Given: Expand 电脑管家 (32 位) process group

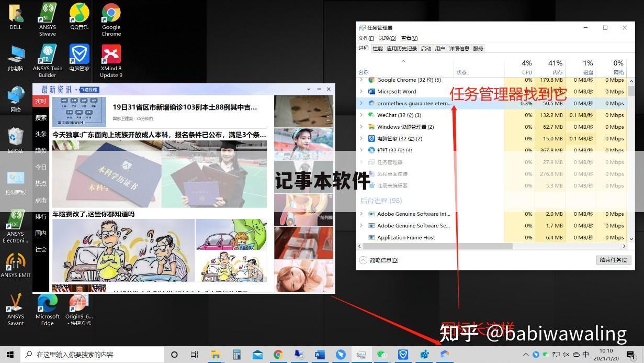Looking at the screenshot, I should tap(361, 138).
